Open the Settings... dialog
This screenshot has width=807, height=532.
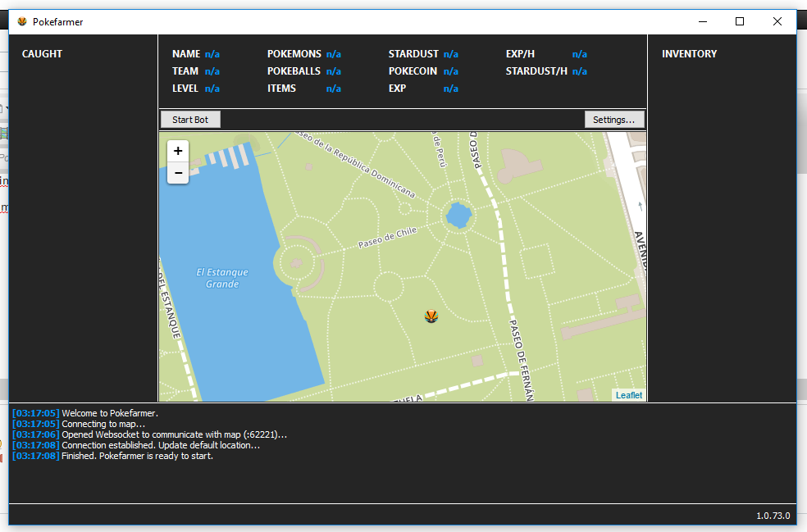614,120
